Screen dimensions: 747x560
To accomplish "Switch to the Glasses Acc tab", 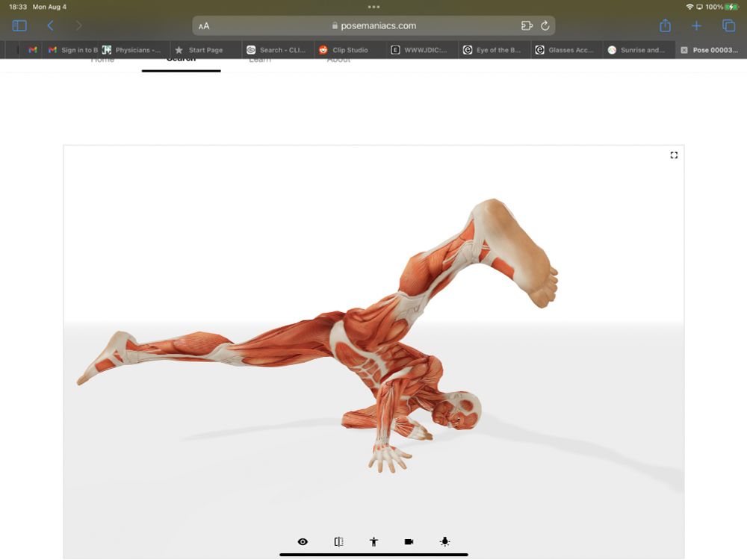I will (566, 49).
